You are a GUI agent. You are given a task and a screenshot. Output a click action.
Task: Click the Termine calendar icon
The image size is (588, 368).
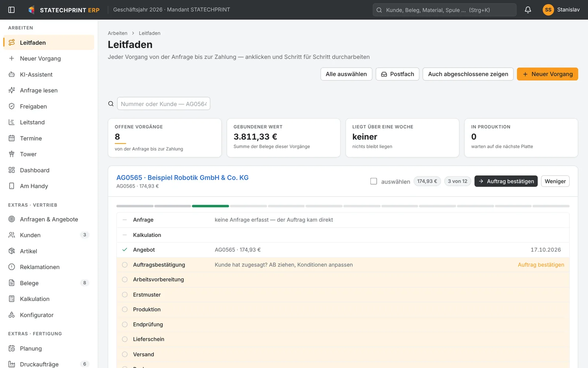12,138
